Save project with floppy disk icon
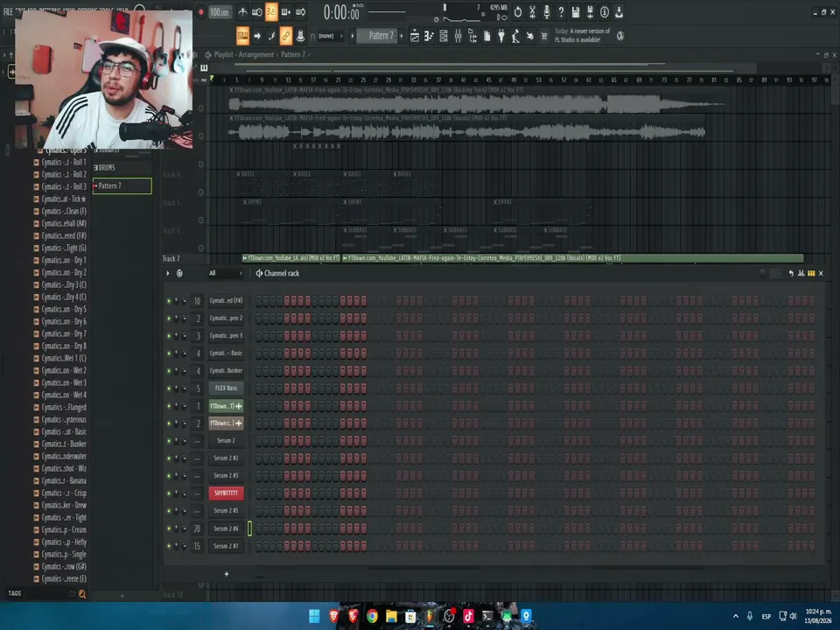 pos(576,11)
